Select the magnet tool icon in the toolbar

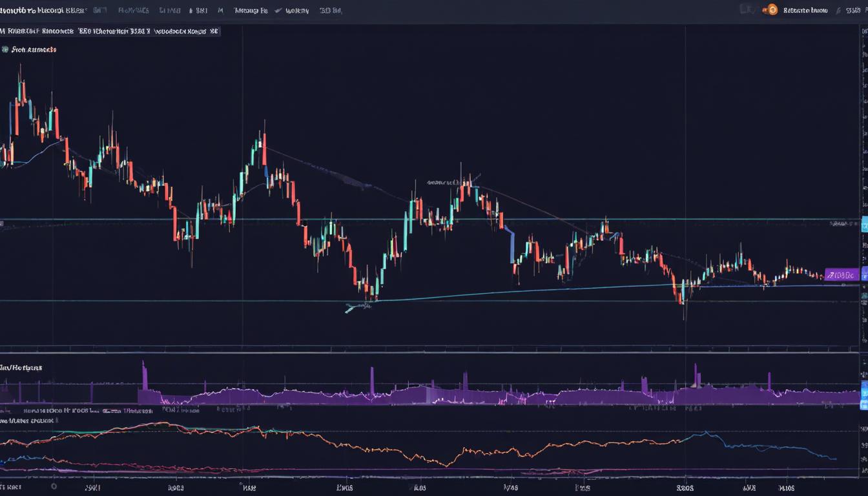pos(220,10)
